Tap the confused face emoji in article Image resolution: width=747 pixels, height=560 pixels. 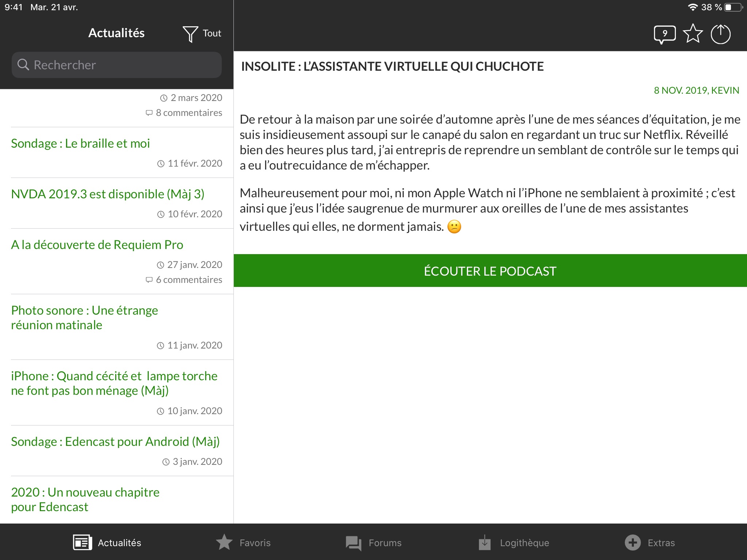pos(454,227)
